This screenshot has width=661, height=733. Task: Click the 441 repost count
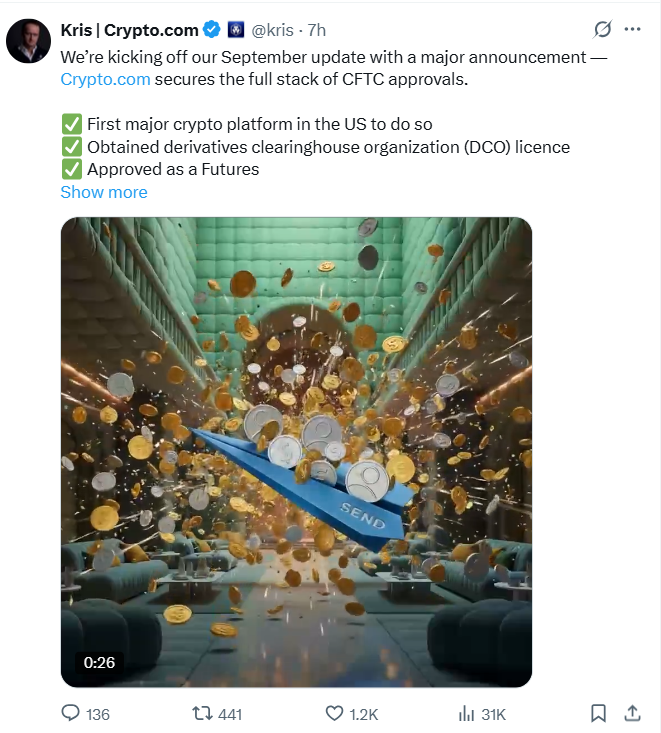tap(229, 714)
